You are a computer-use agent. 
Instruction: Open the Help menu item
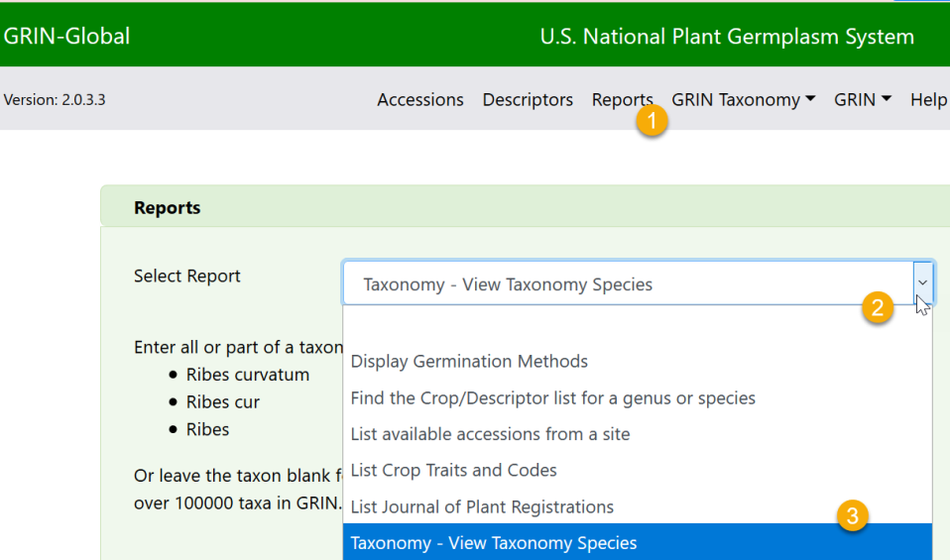[928, 99]
